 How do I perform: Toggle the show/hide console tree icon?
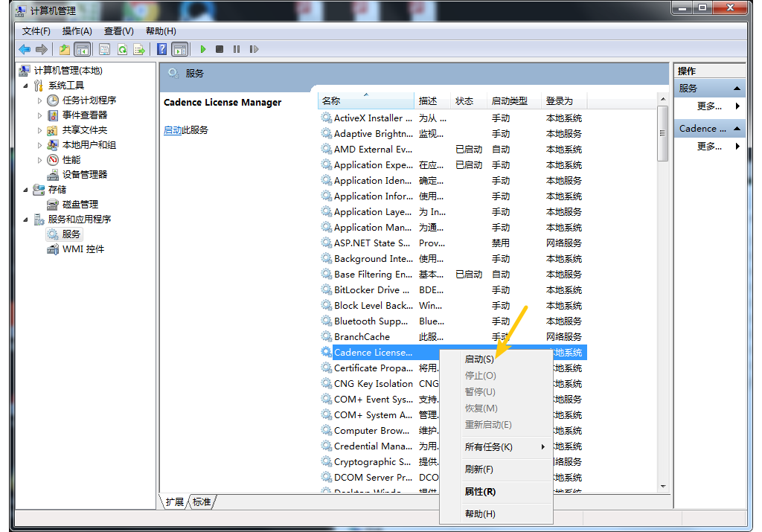(82, 49)
